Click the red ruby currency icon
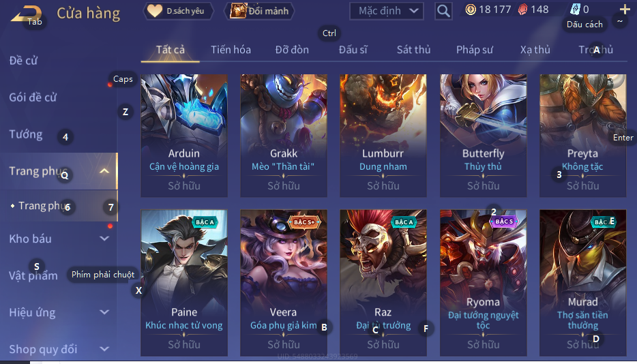 pyautogui.click(x=522, y=10)
